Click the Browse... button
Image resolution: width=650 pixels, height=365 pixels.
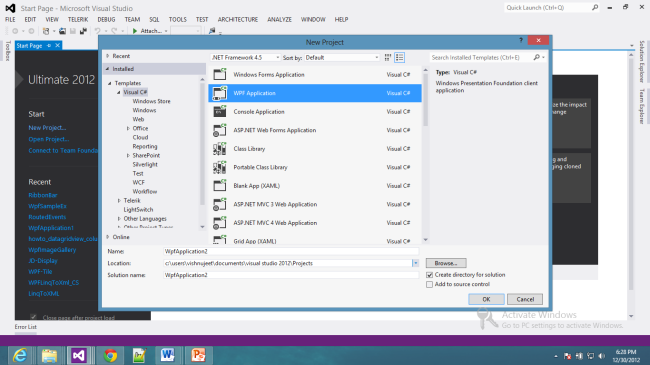446,263
